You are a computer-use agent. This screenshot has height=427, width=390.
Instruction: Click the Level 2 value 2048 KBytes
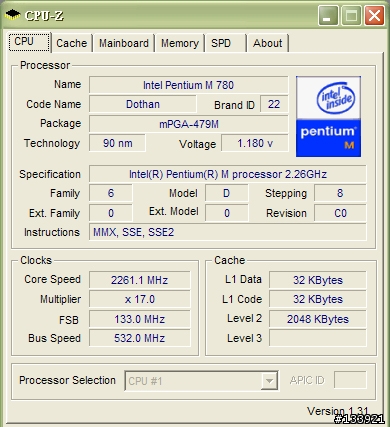pyautogui.click(x=318, y=319)
